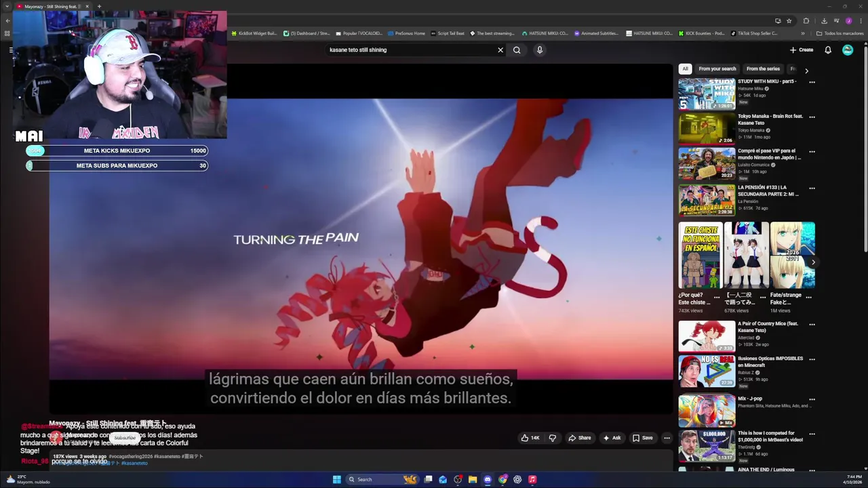The image size is (868, 488).
Task: Show next shorts with shelf arrow
Action: pyautogui.click(x=813, y=262)
